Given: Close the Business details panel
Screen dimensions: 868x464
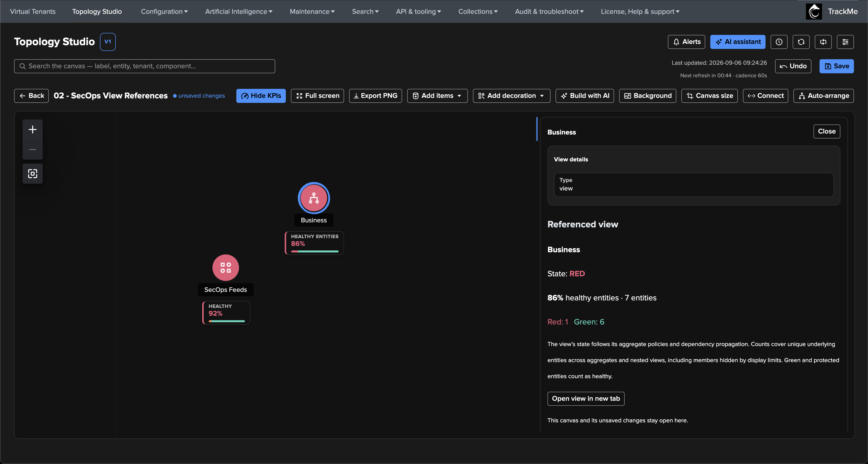Looking at the screenshot, I should tap(827, 131).
